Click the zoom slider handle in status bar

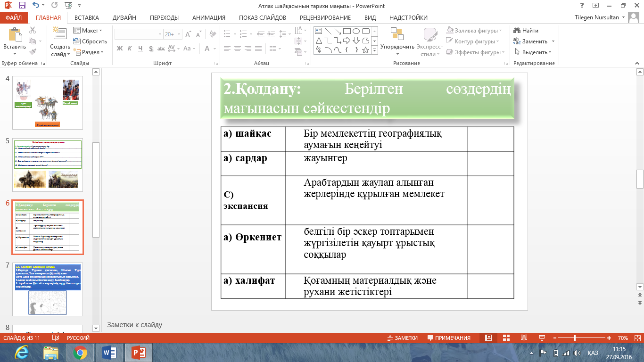click(574, 338)
